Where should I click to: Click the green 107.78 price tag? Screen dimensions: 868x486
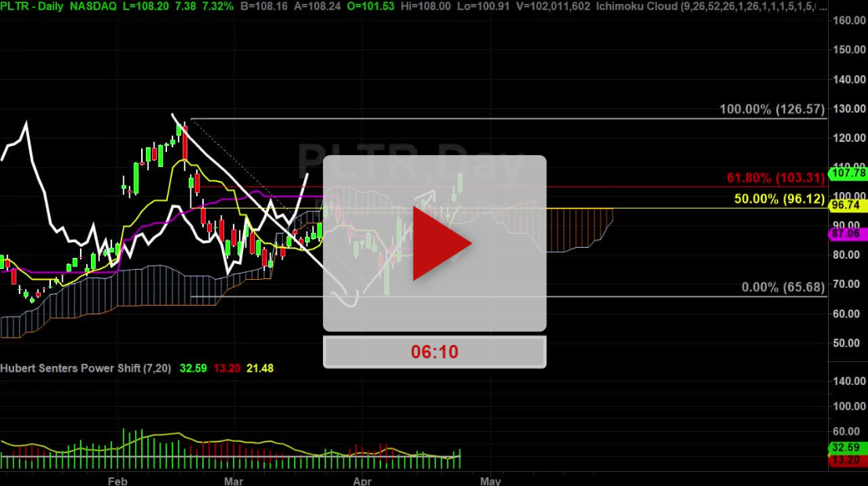pos(848,173)
